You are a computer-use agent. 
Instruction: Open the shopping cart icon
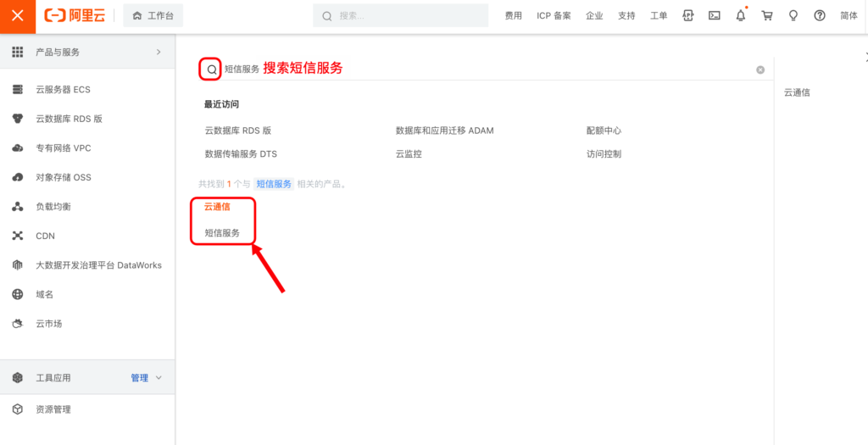coord(767,15)
